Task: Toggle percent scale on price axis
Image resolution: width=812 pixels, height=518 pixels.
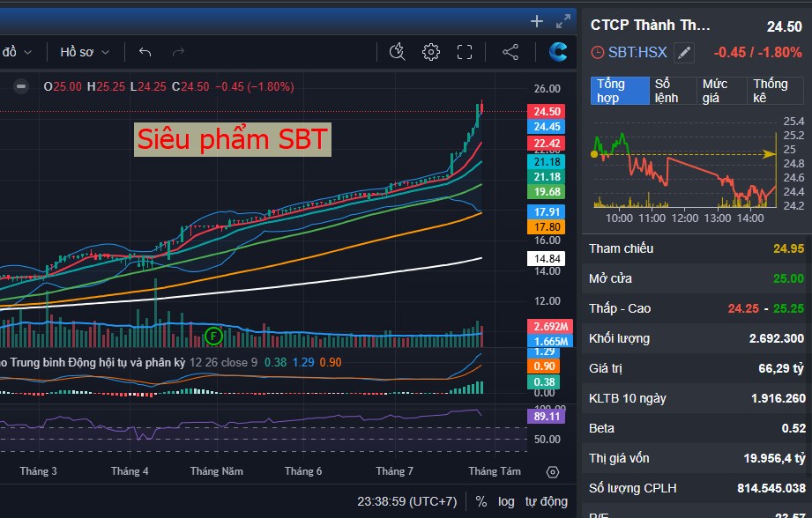Action: point(481,501)
